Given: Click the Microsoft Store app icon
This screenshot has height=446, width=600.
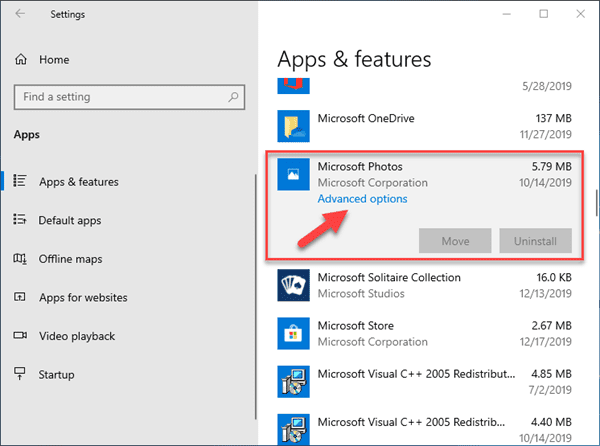Looking at the screenshot, I should click(x=293, y=334).
